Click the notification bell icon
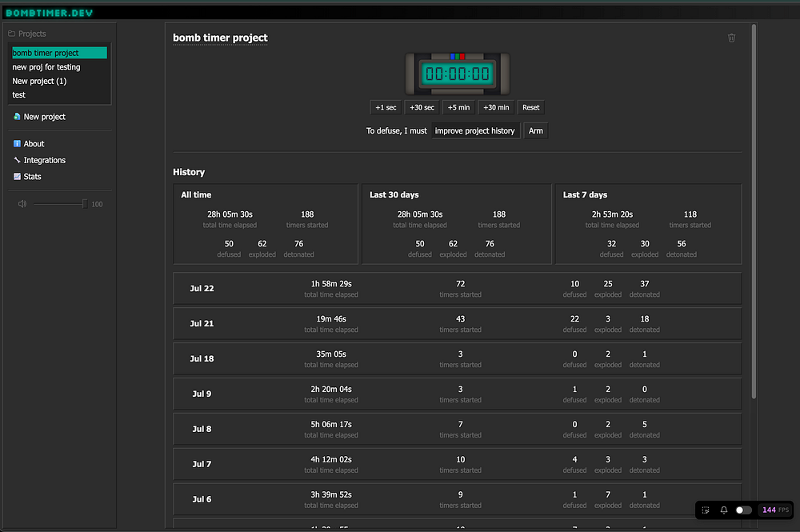800x532 pixels. (x=723, y=510)
